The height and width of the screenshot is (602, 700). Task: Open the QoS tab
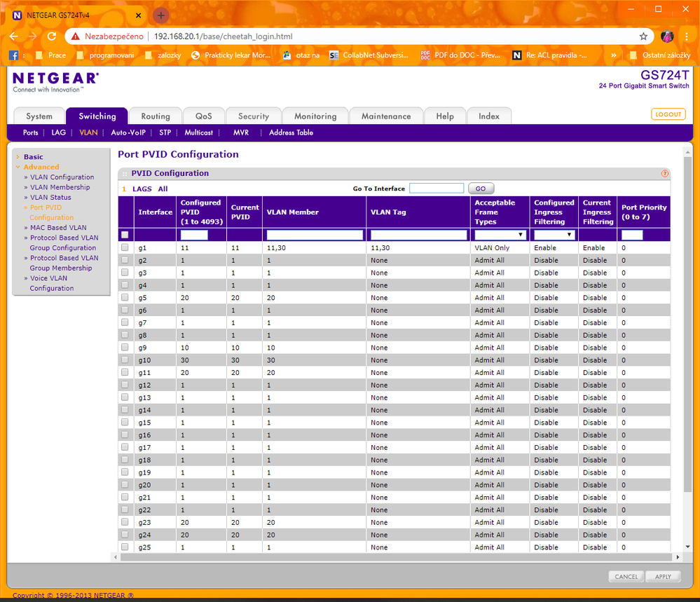click(x=204, y=116)
